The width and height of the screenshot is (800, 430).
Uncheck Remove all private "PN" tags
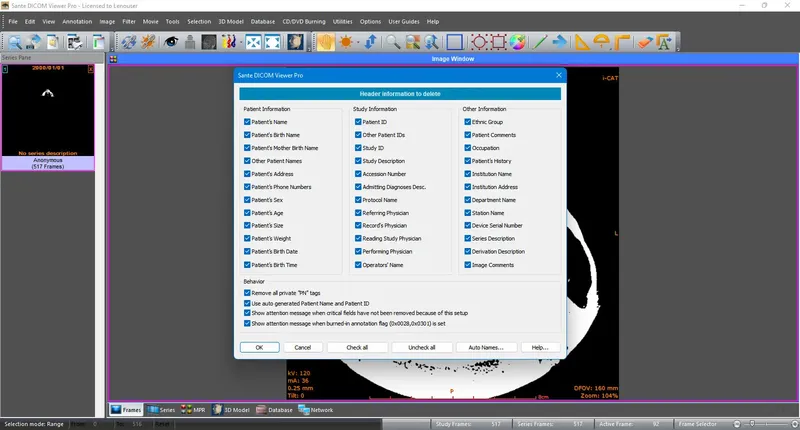point(247,293)
